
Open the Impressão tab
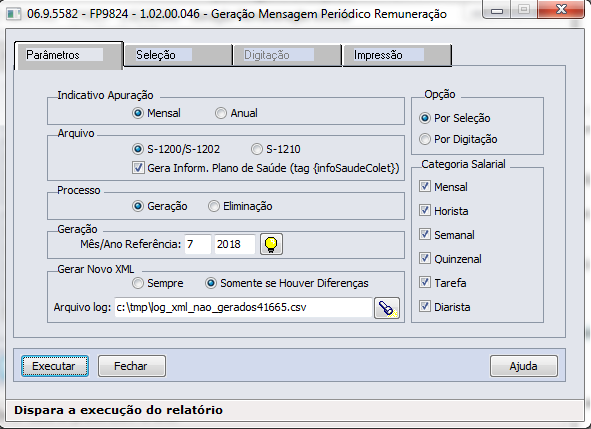[x=397, y=55]
